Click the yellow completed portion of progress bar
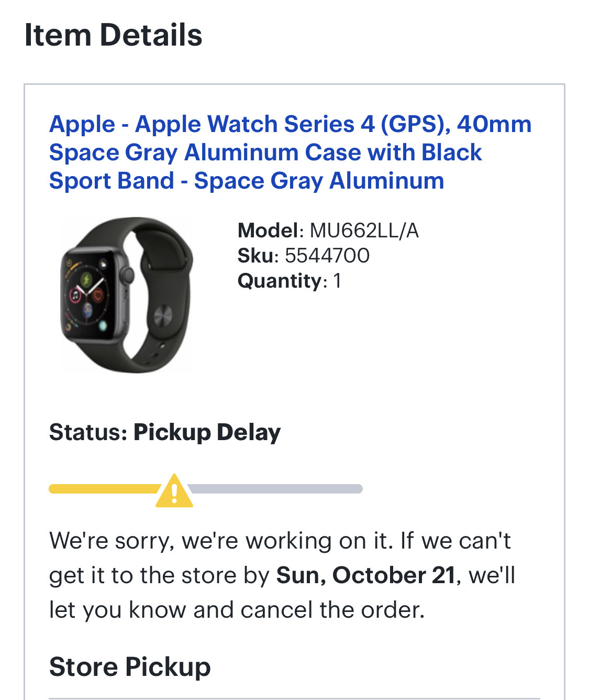Viewport: 589px width, 700px height. pos(104,489)
